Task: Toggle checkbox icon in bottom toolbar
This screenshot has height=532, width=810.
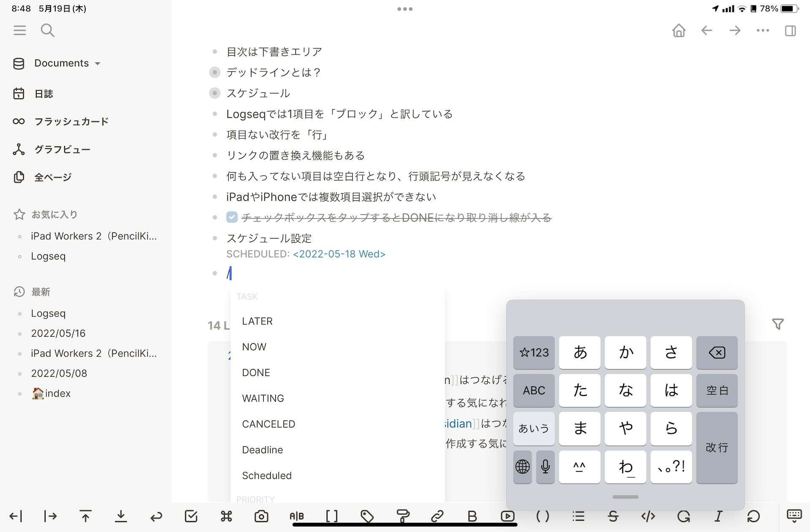Action: click(x=191, y=516)
